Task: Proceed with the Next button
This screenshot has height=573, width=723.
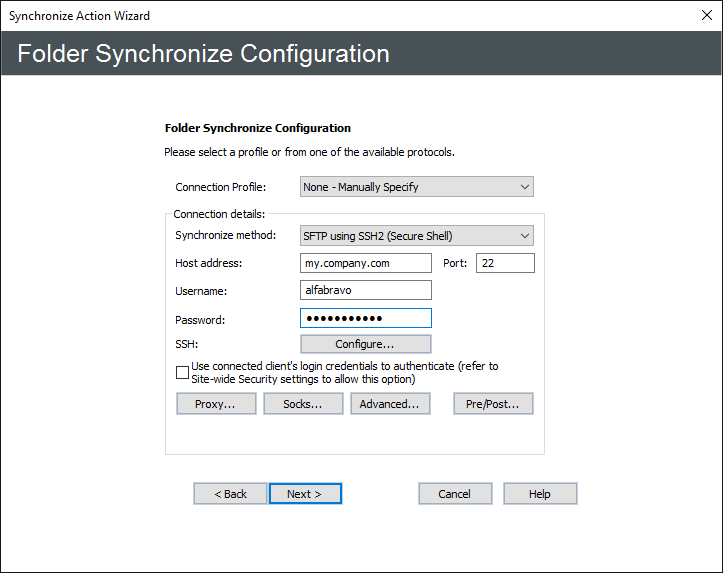Action: coord(305,494)
